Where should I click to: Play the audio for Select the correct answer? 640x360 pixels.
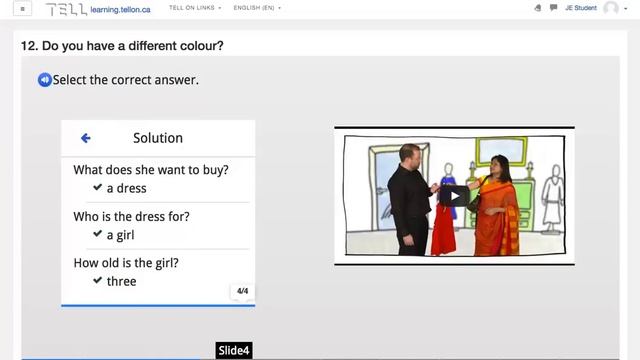coord(44,80)
